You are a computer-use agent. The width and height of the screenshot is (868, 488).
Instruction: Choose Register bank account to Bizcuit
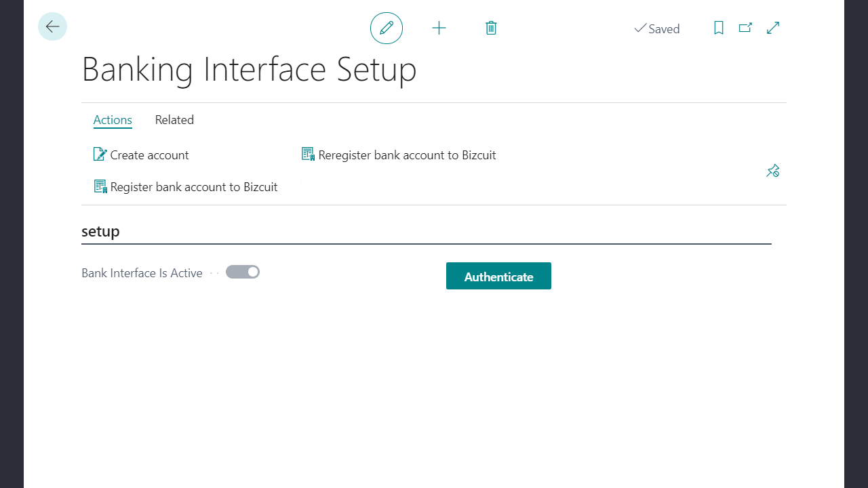(x=194, y=187)
